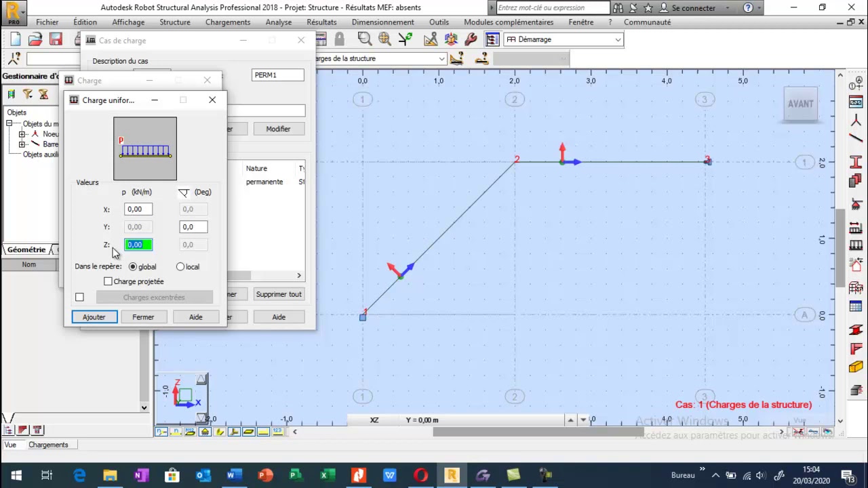
Task: Click the X load value field
Action: tap(138, 209)
